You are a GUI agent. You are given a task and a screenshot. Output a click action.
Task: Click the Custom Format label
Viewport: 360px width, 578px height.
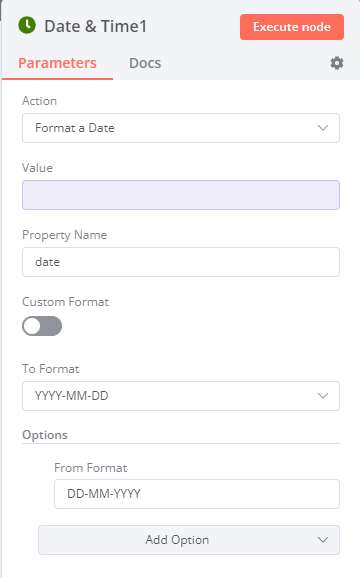(x=66, y=302)
